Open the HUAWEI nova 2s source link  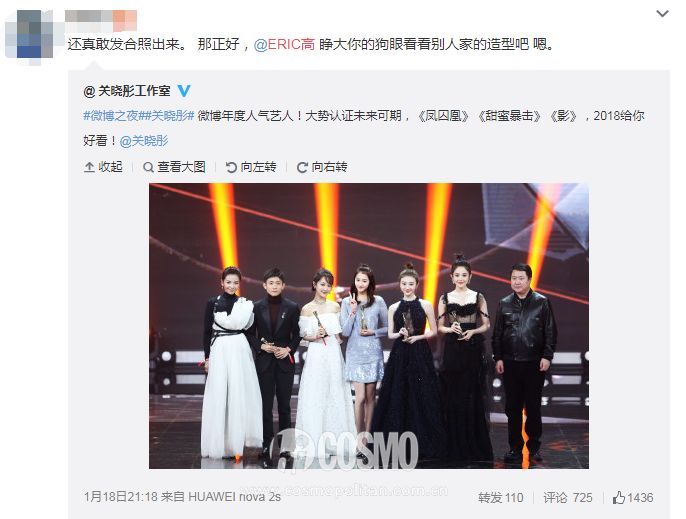point(234,497)
